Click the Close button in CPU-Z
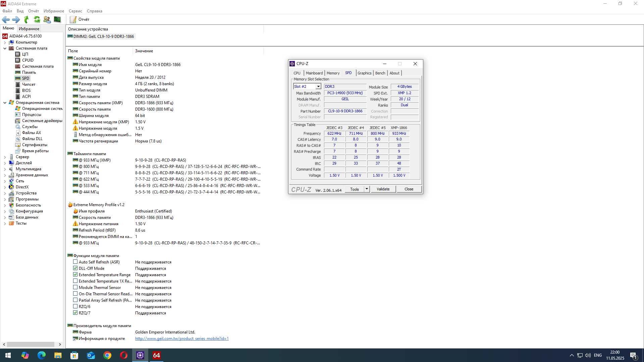 [x=409, y=189]
